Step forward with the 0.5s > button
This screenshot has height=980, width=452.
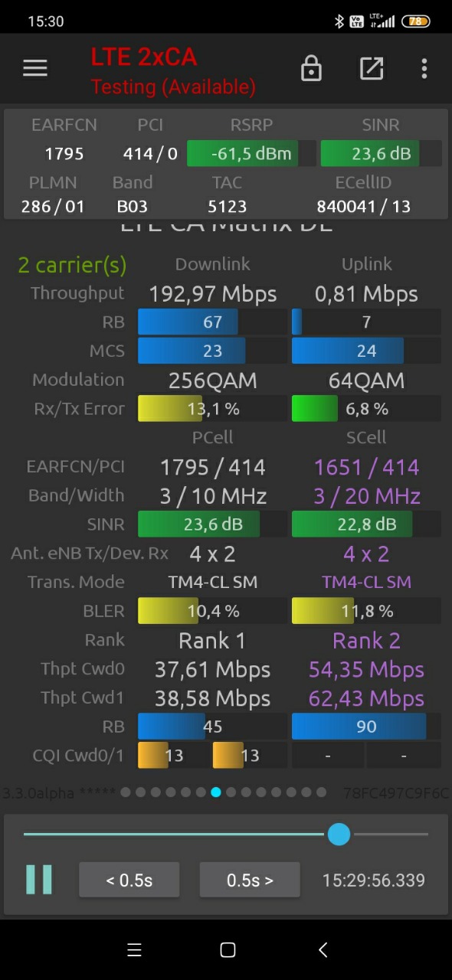250,880
